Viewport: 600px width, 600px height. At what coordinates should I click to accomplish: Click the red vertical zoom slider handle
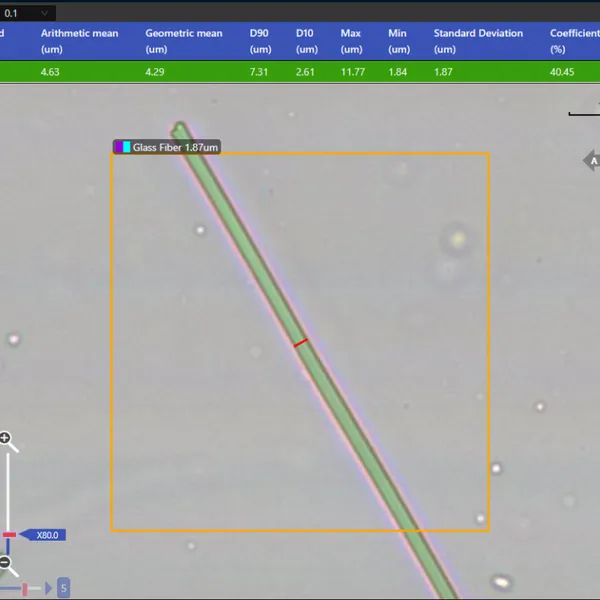(9, 535)
